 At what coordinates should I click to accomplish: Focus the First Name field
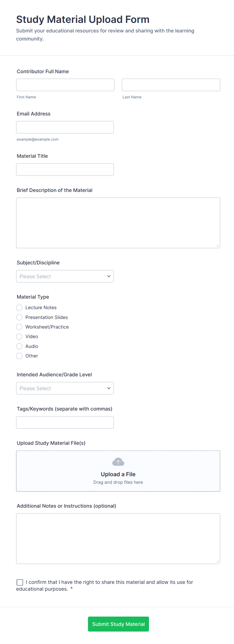click(x=65, y=85)
